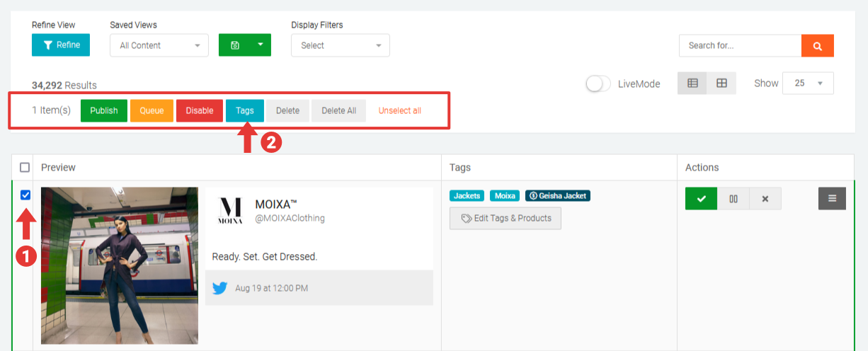The height and width of the screenshot is (351, 868).
Task: Click the green save view icon
Action: coord(235,45)
